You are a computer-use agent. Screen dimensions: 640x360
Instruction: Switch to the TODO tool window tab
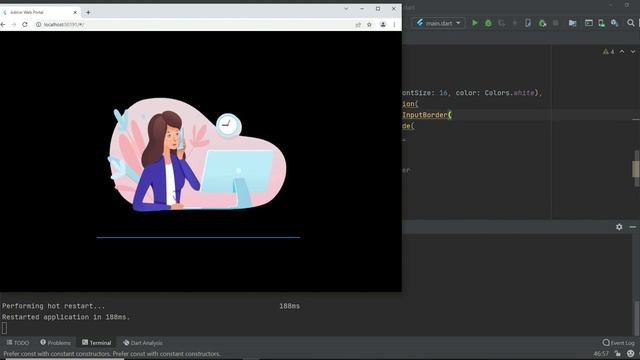(18, 343)
